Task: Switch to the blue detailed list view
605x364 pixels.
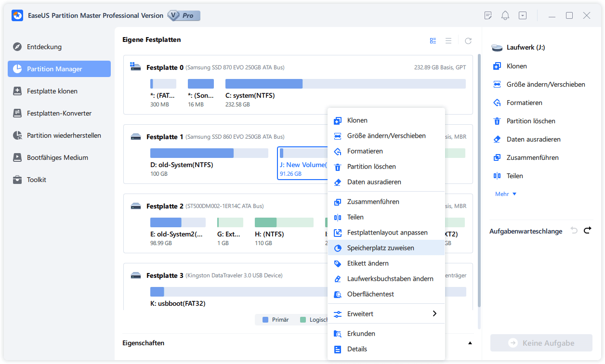Action: (433, 41)
